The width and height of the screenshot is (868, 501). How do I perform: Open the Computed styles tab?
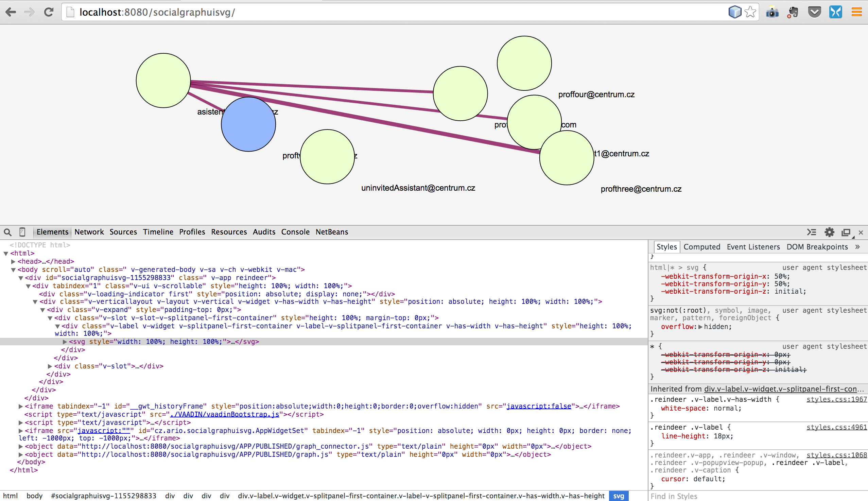(701, 247)
